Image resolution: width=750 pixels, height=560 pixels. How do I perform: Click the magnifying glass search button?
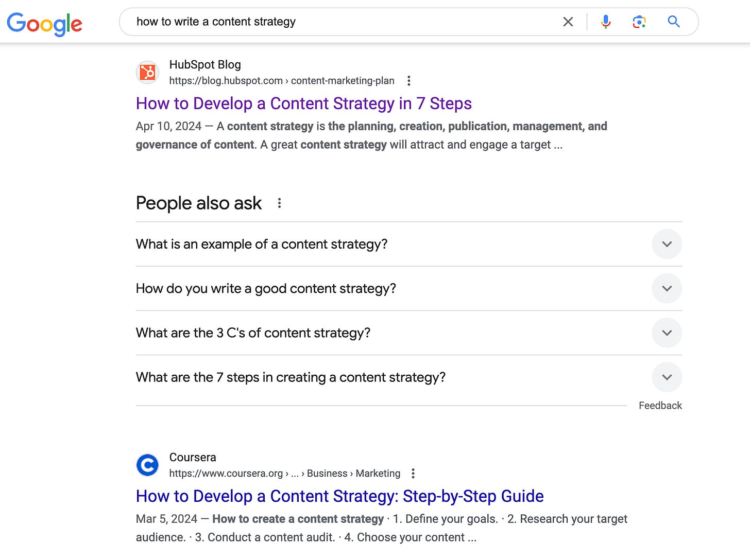[674, 22]
